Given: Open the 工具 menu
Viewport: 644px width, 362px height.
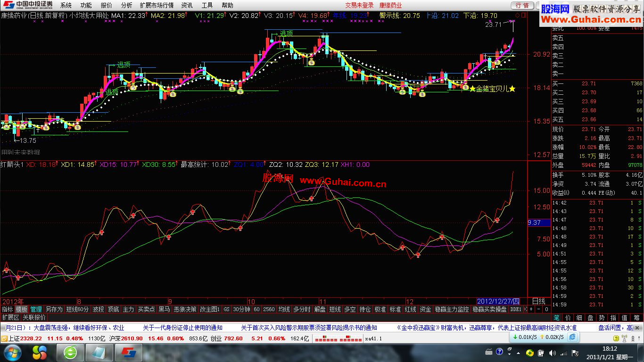Looking at the screenshot, I should tap(207, 5).
